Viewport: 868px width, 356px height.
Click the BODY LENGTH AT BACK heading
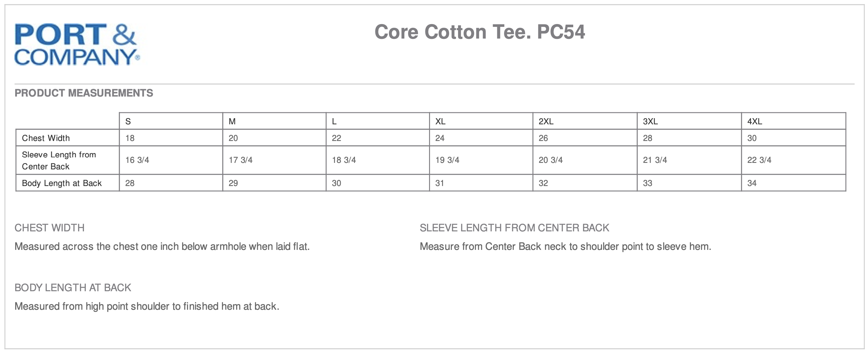(x=73, y=288)
